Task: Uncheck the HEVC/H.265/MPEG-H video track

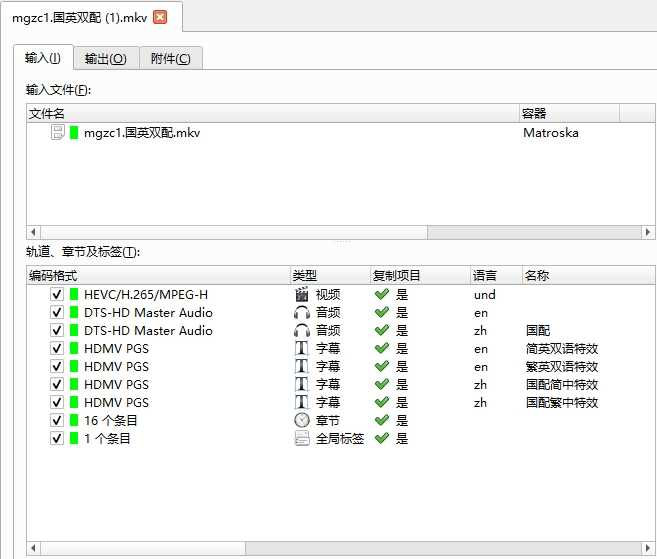Action: click(x=57, y=294)
